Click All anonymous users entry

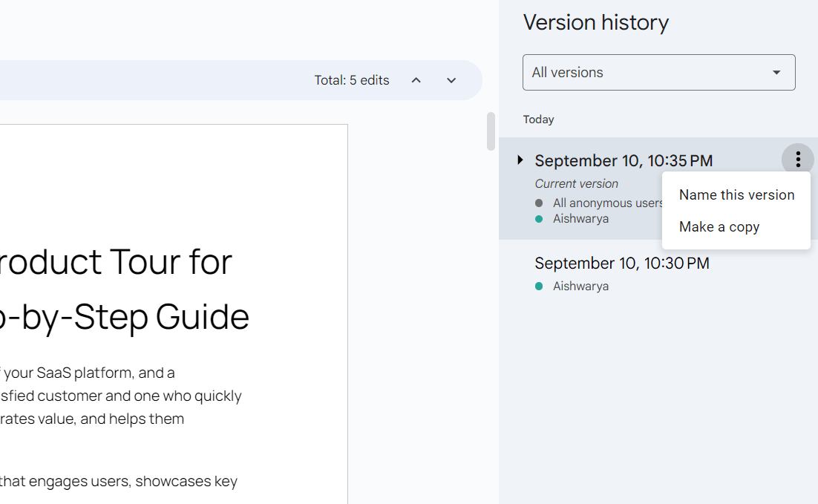pyautogui.click(x=607, y=203)
